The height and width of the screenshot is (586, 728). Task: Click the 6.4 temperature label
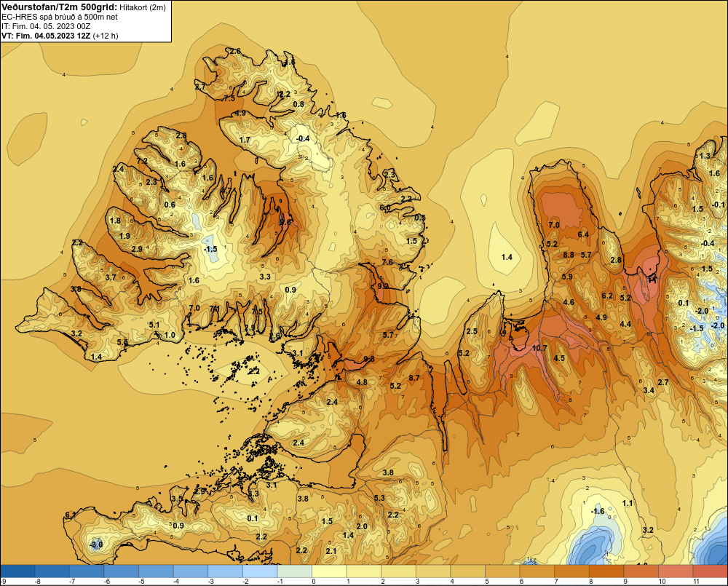pyautogui.click(x=583, y=234)
